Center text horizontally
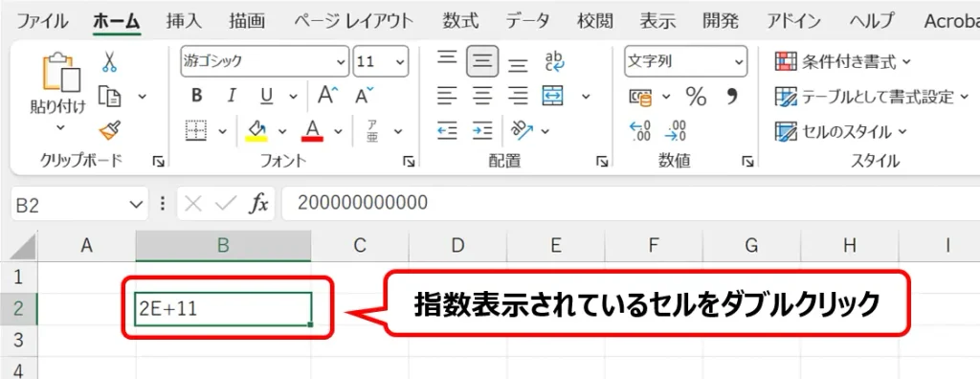The width and height of the screenshot is (980, 379). coord(482,96)
